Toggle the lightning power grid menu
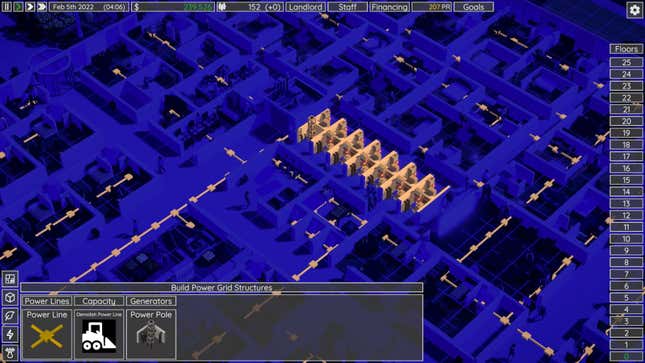Viewport: 645px width, 363px height. (x=10, y=334)
